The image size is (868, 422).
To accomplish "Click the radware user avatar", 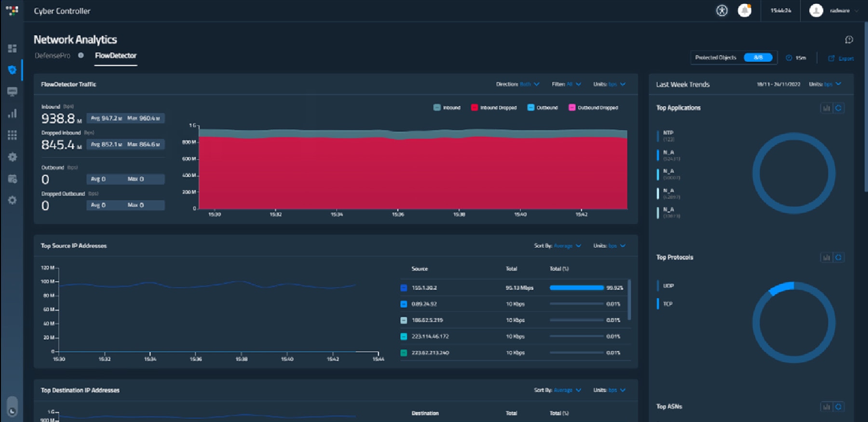I will [816, 11].
